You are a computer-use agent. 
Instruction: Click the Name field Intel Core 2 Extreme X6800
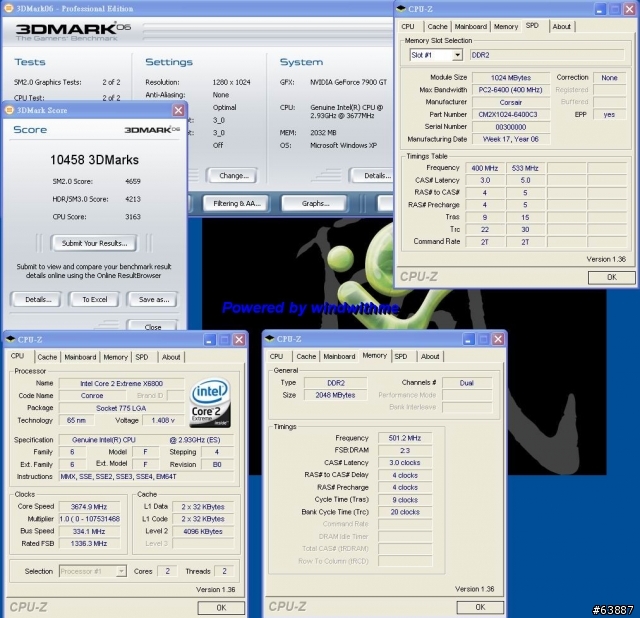click(x=122, y=384)
